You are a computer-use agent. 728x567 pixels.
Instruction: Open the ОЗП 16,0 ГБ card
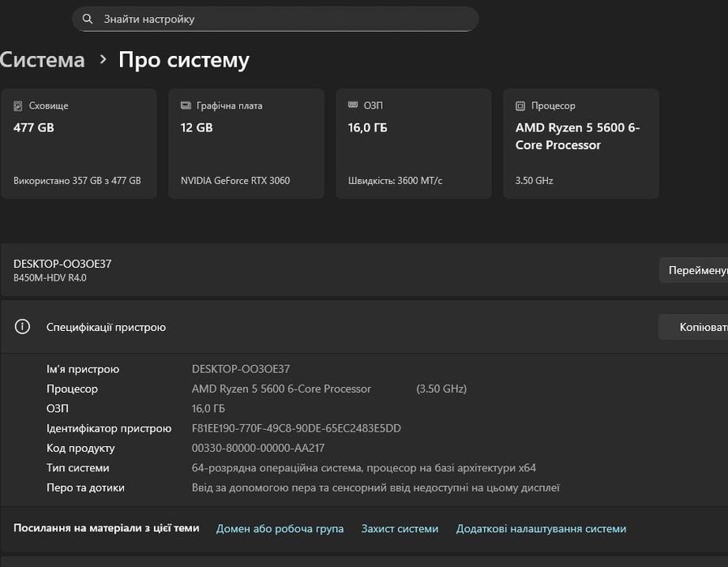pos(413,144)
